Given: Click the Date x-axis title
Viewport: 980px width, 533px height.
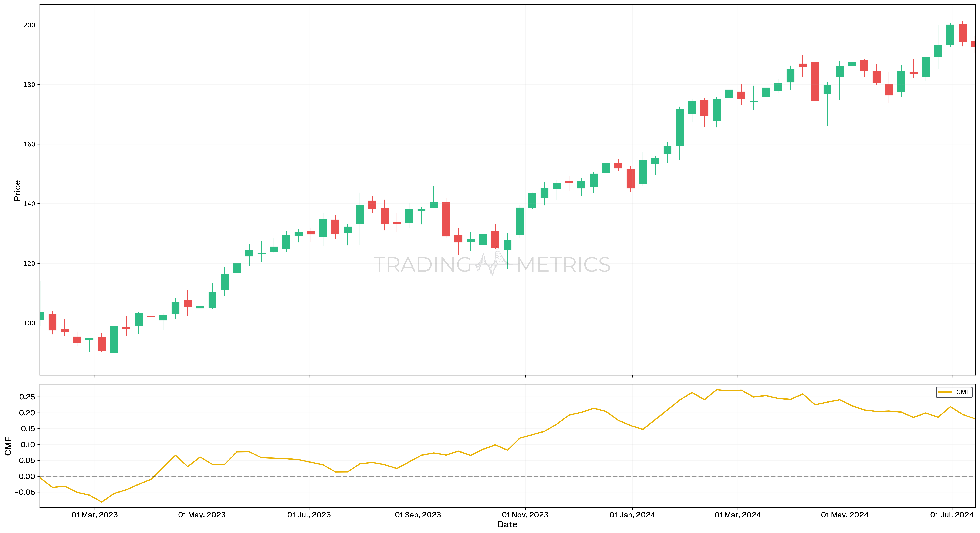Looking at the screenshot, I should point(507,525).
